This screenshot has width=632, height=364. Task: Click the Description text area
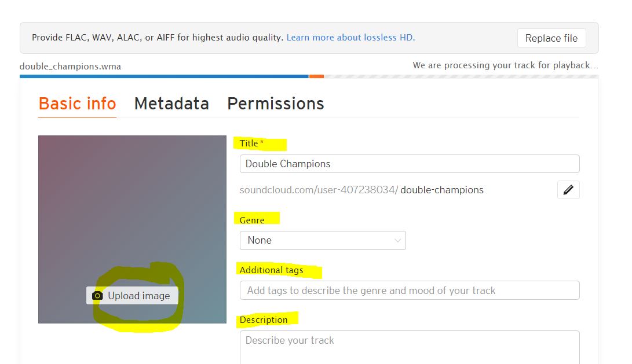pos(410,347)
